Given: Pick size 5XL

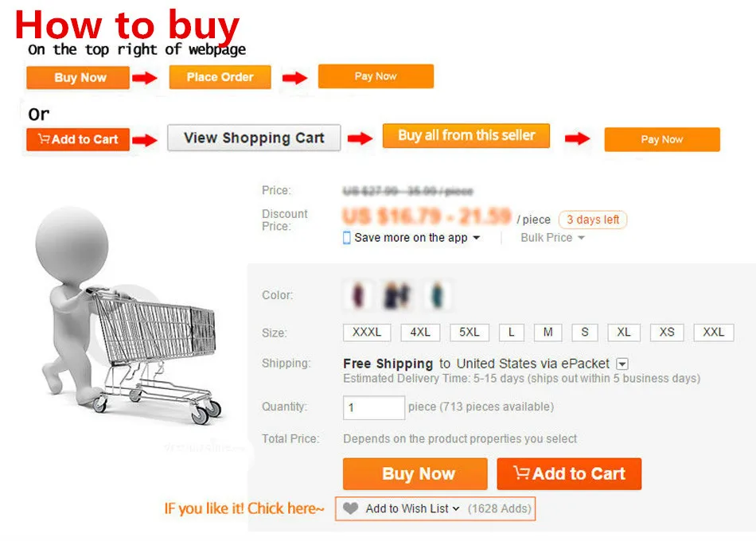Looking at the screenshot, I should tap(470, 333).
